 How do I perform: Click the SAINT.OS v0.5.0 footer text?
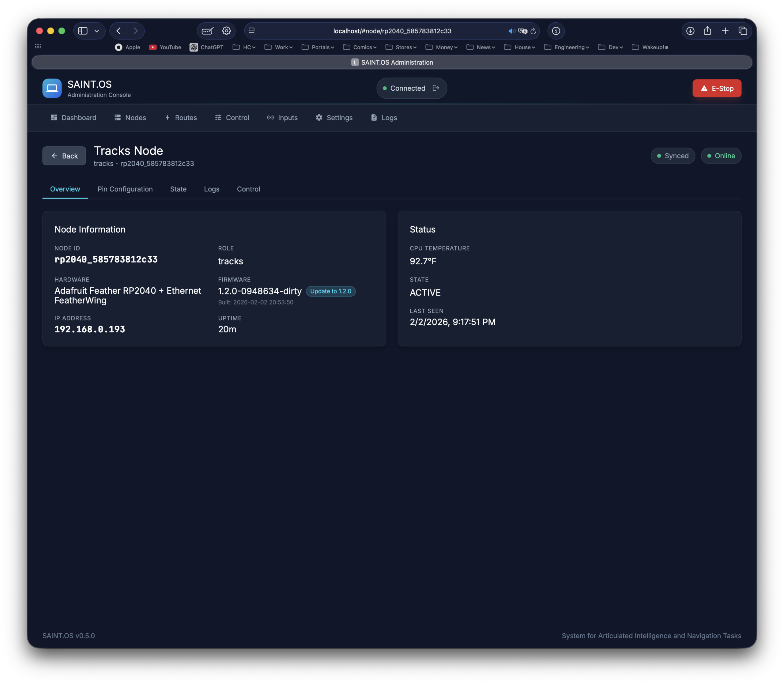(69, 636)
